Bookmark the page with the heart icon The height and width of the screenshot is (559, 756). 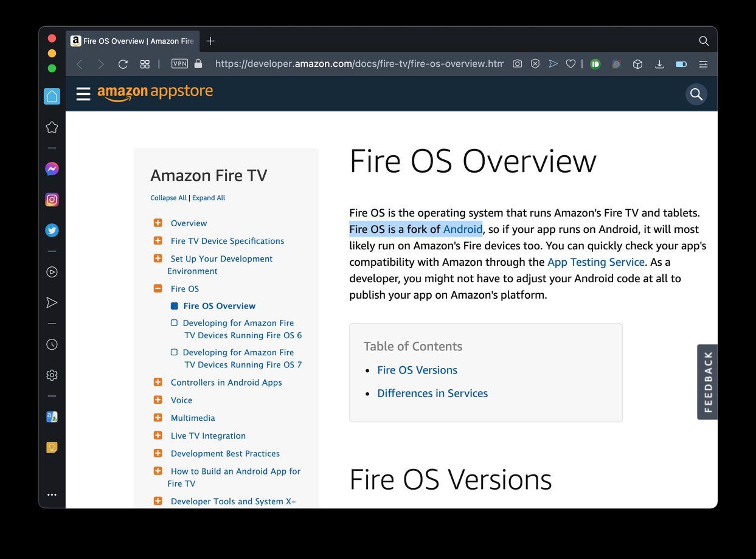pyautogui.click(x=570, y=63)
